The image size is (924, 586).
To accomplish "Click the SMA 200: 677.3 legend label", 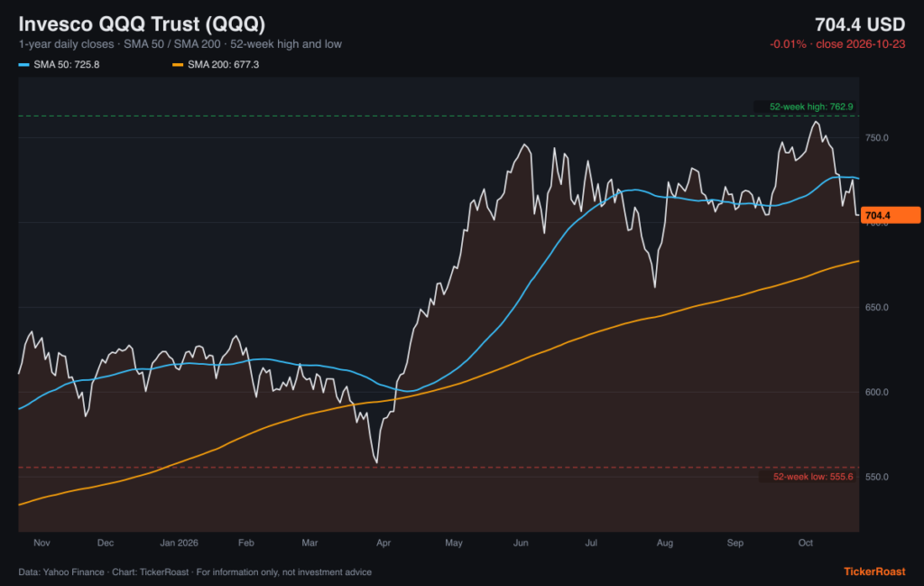I will click(224, 65).
